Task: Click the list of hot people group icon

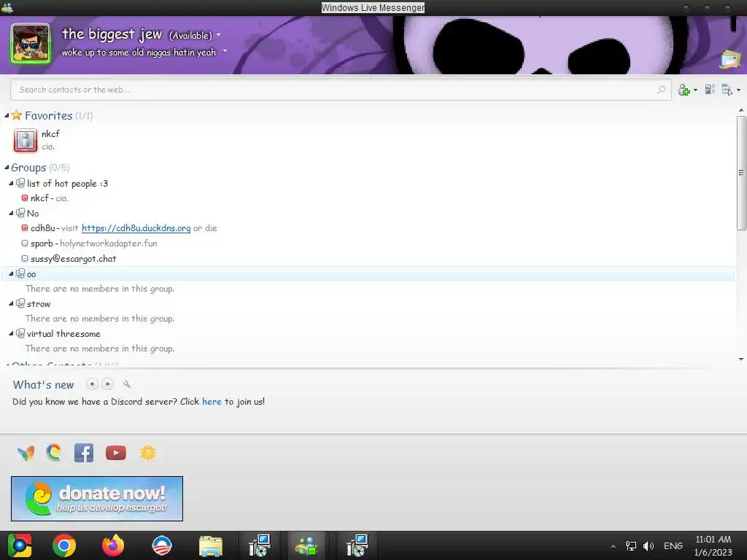Action: click(20, 183)
